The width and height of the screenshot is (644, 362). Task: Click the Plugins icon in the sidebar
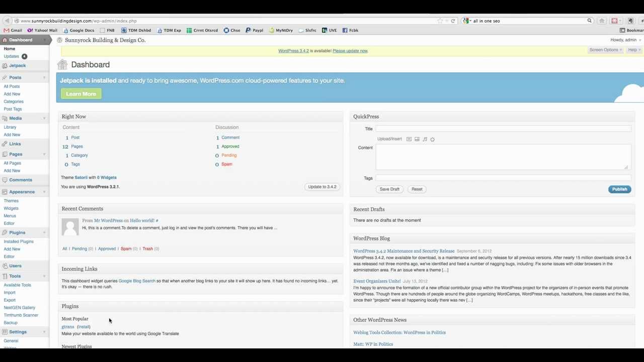(x=5, y=233)
